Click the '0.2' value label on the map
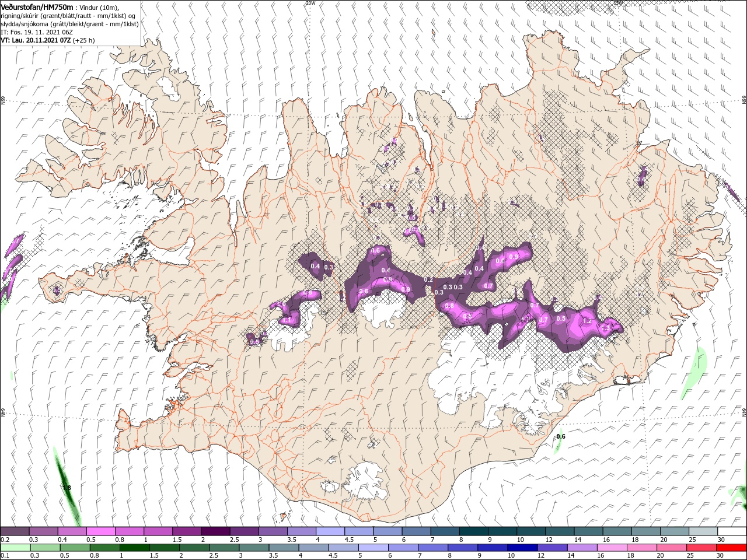Viewport: 747px width, 560px height. [x=428, y=280]
